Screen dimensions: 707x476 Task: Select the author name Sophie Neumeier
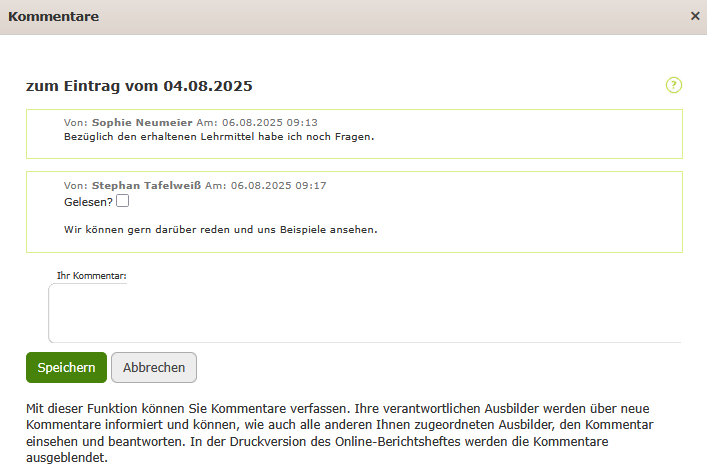(142, 123)
